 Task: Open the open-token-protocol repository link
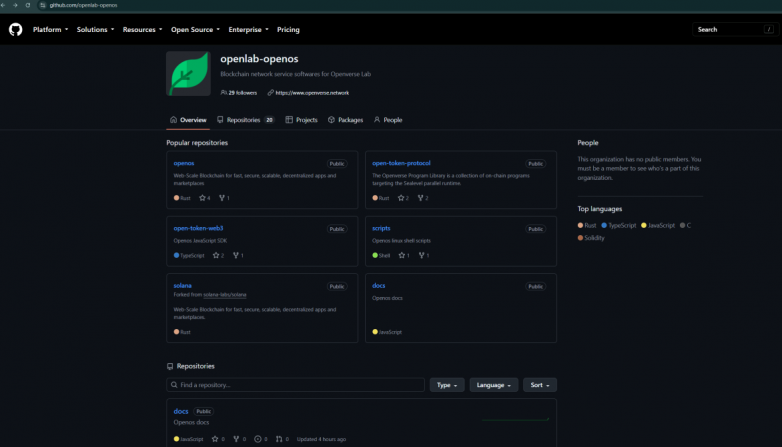tap(401, 163)
